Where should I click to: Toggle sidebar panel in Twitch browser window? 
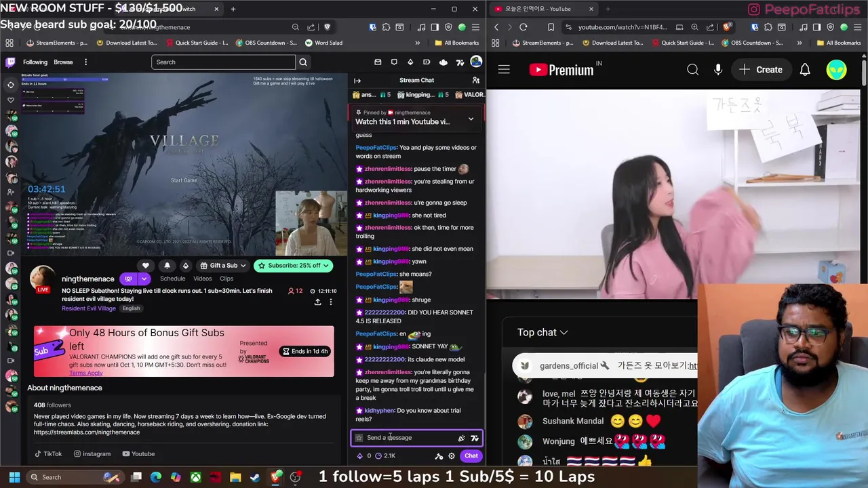(435, 27)
